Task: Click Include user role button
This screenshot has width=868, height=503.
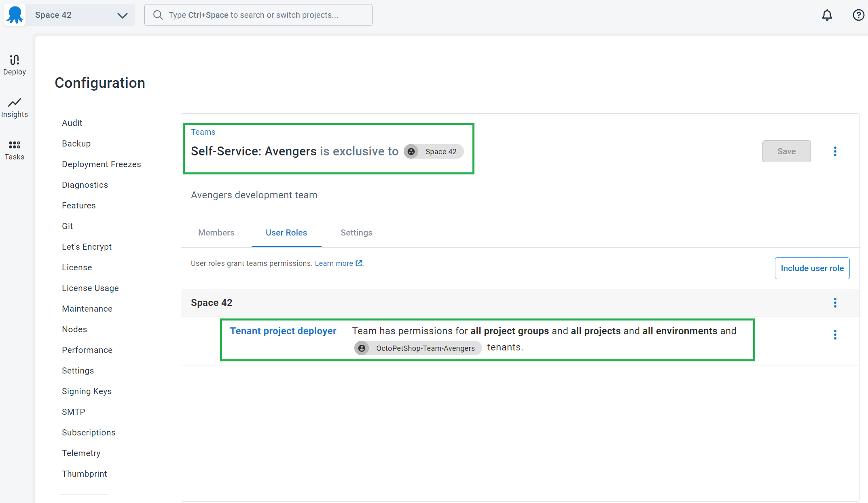Action: (812, 268)
